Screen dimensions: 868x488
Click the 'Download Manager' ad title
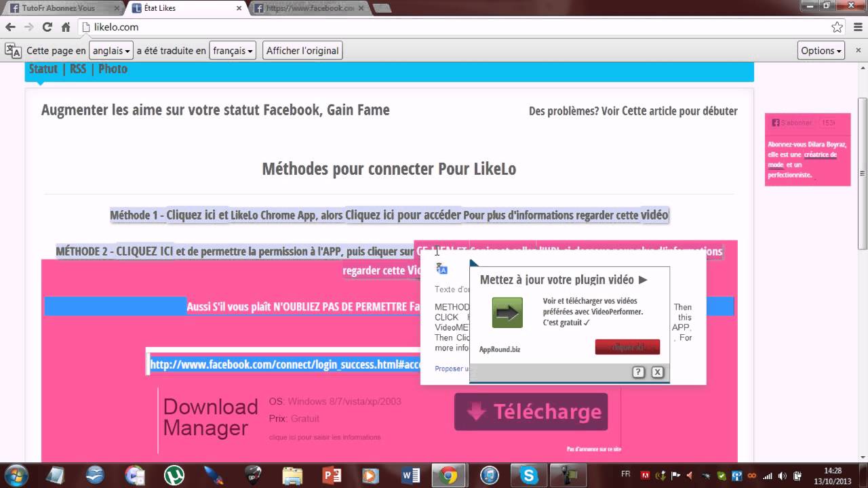tap(210, 417)
